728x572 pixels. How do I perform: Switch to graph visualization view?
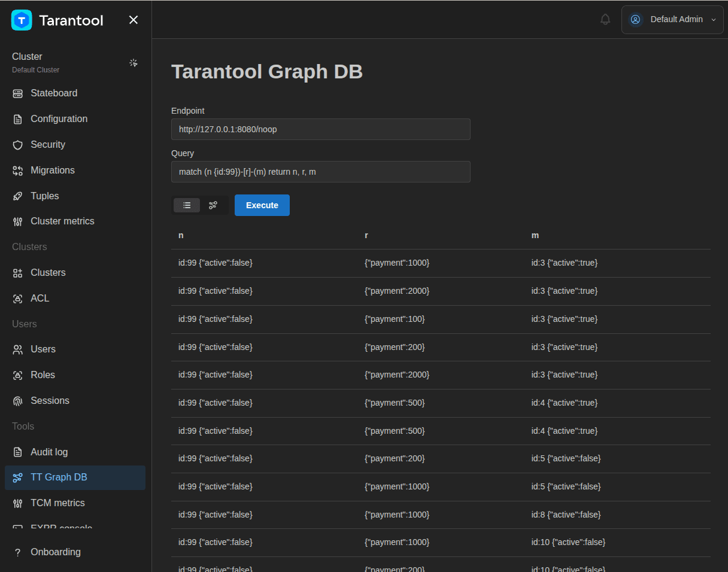tap(213, 205)
